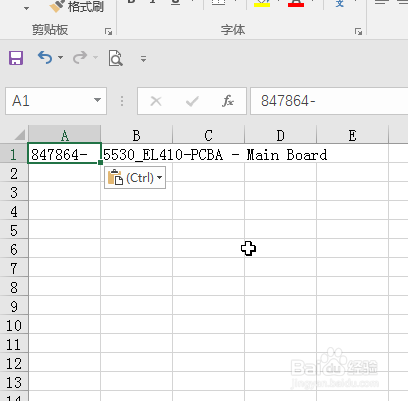Apply the red font color

(296, 3)
